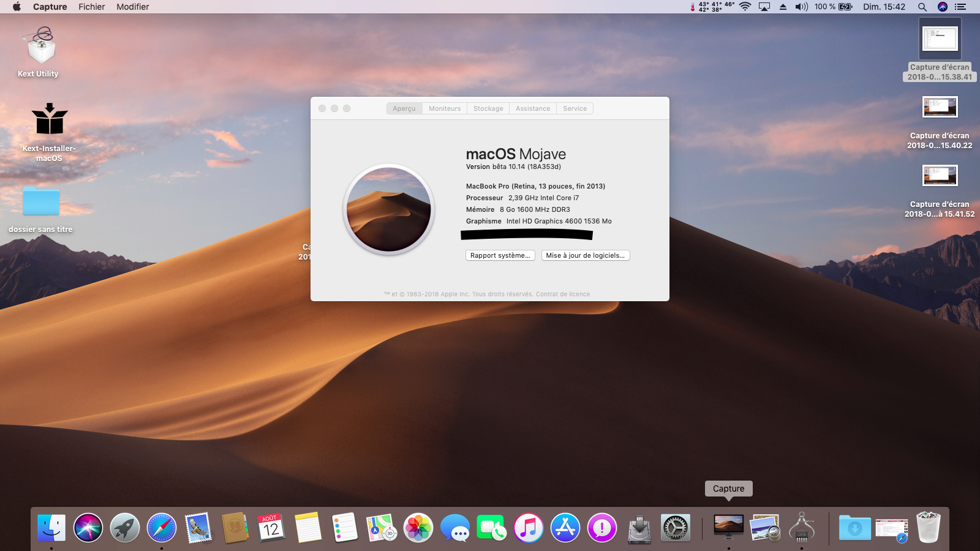Open Photos flower icon in Dock
The image size is (980, 551).
click(x=418, y=528)
